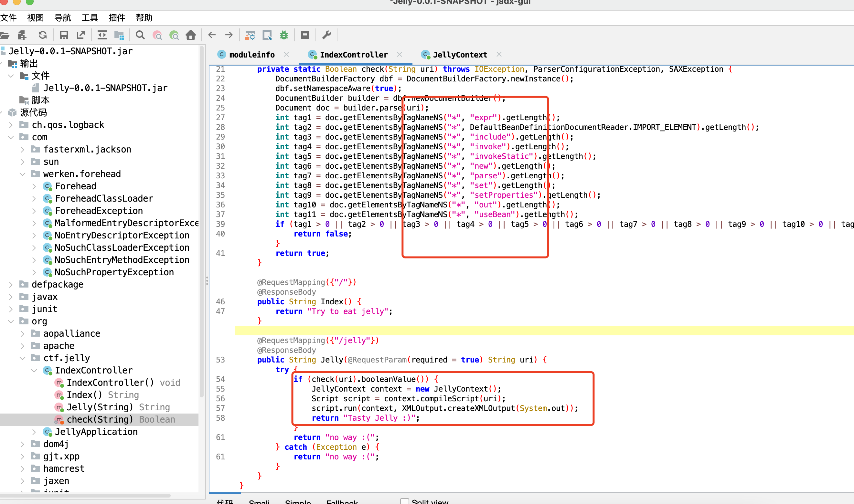Image resolution: width=854 pixels, height=504 pixels.
Task: Collapse the werken.forehead package
Action: pos(22,174)
